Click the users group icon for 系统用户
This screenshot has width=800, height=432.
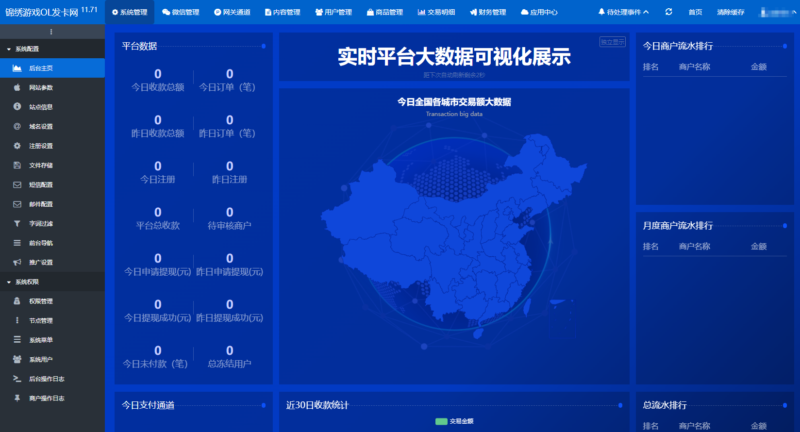click(x=17, y=359)
